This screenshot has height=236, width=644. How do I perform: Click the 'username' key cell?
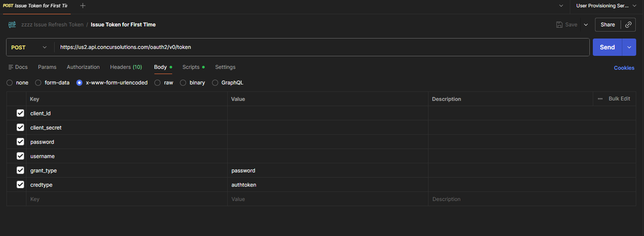pyautogui.click(x=127, y=156)
